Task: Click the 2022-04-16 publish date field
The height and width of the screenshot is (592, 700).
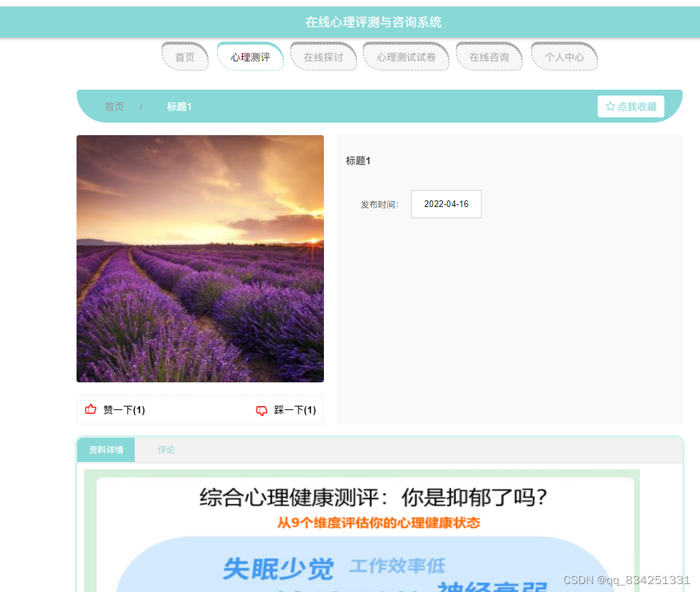Action: coord(446,204)
